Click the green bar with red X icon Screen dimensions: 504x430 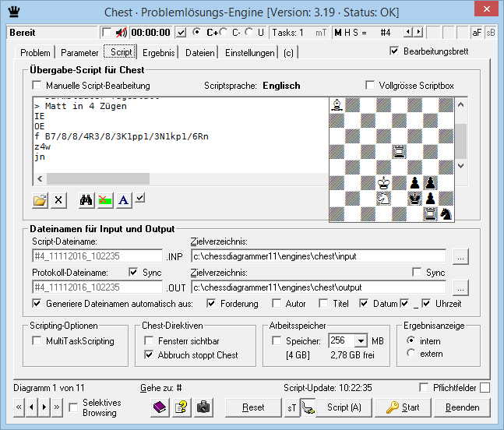pos(105,200)
